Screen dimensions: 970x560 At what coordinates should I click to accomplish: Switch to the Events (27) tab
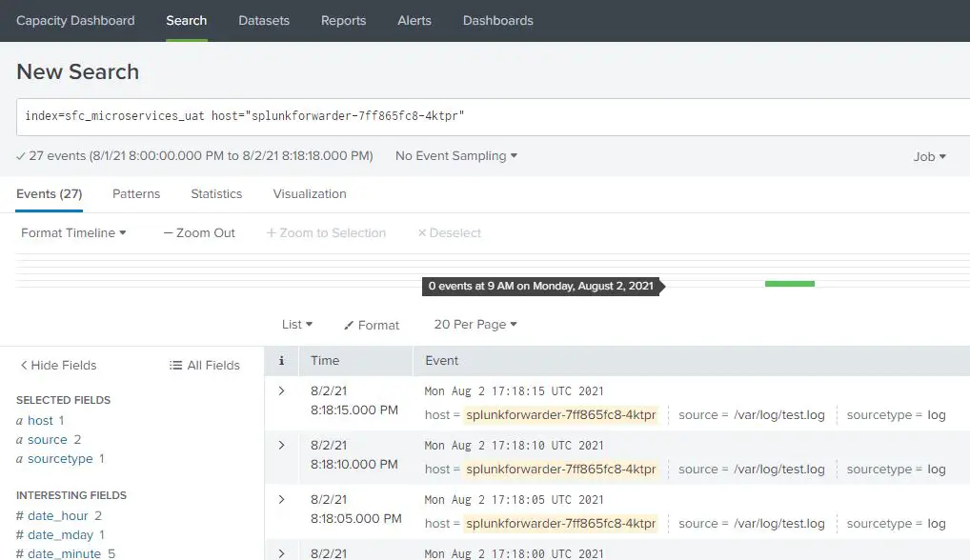[x=49, y=194]
